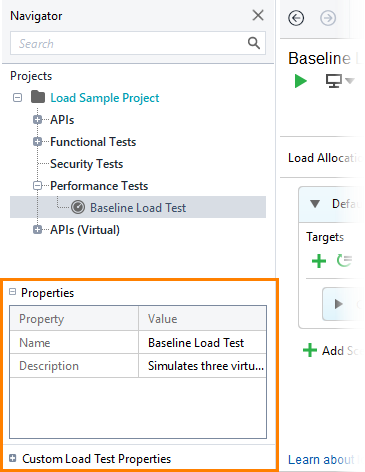Collapse the Properties section
Image resolution: width=365 pixels, height=472 pixels.
[12, 292]
